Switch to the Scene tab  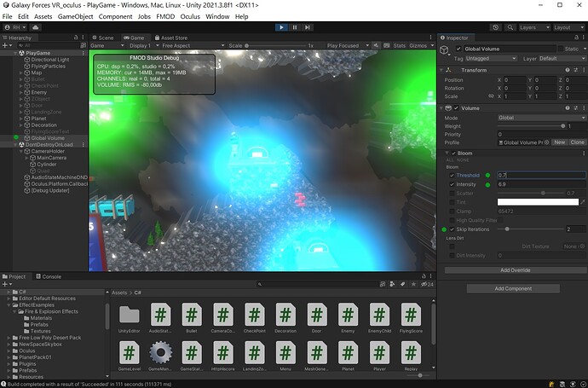103,38
